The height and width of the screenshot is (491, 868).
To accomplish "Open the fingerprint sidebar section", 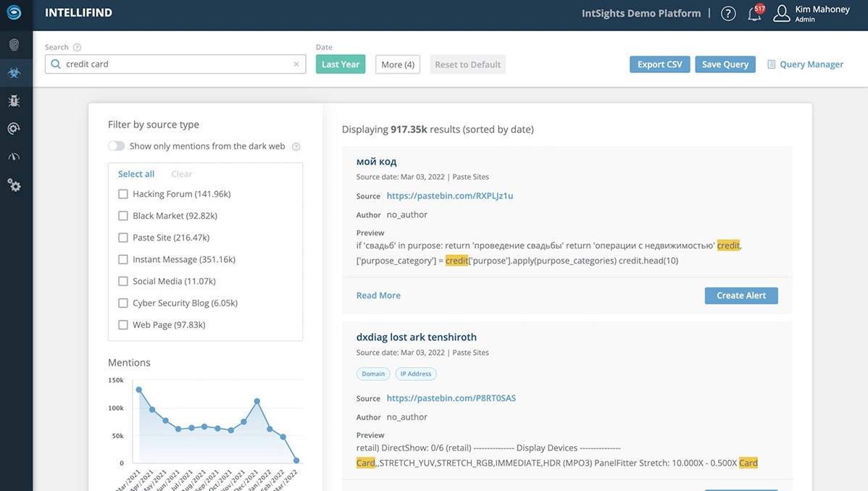I will (x=14, y=45).
